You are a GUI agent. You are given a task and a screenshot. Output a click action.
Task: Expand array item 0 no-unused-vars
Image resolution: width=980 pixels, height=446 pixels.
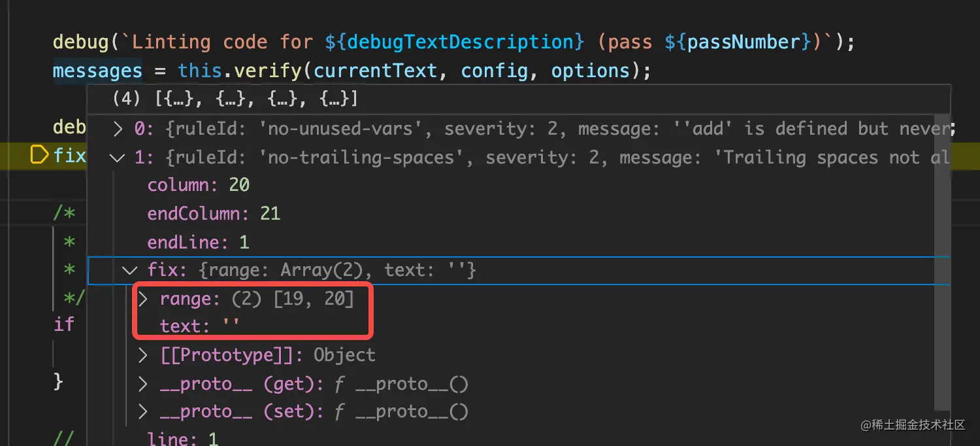118,129
